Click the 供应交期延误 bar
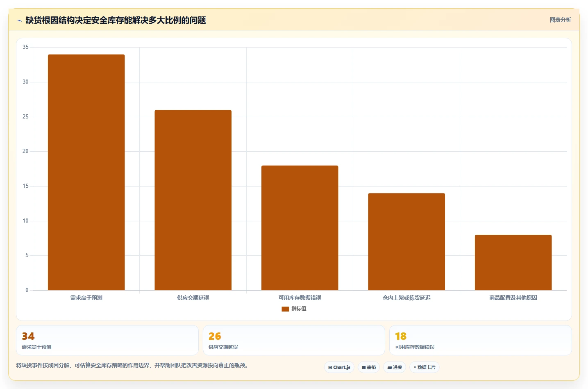Image resolution: width=588 pixels, height=389 pixels. (x=193, y=200)
